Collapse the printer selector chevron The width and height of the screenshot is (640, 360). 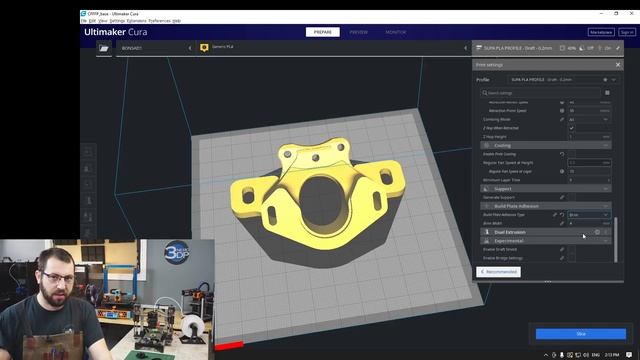click(190, 48)
